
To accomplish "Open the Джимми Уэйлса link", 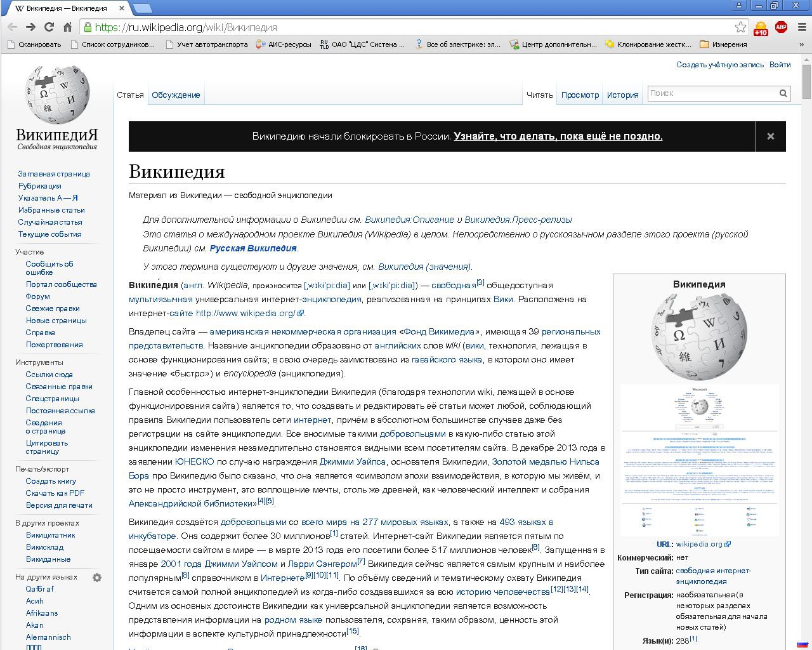I will 353,461.
